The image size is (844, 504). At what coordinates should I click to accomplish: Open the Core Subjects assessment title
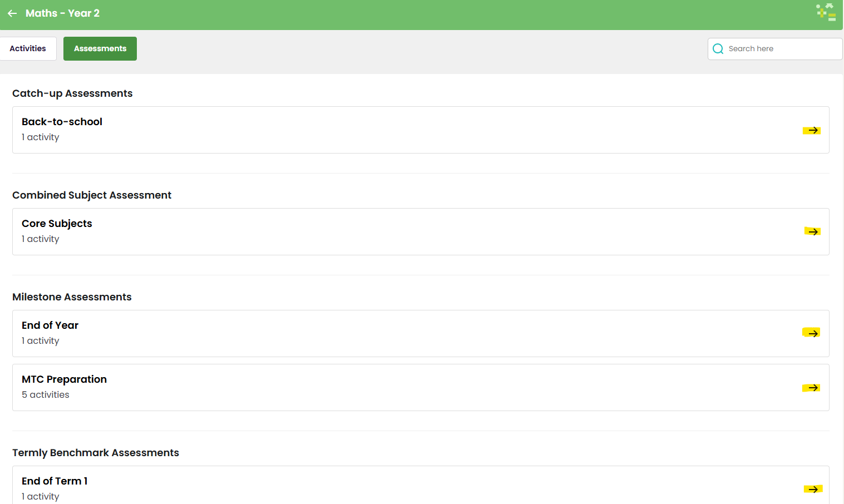(x=57, y=224)
